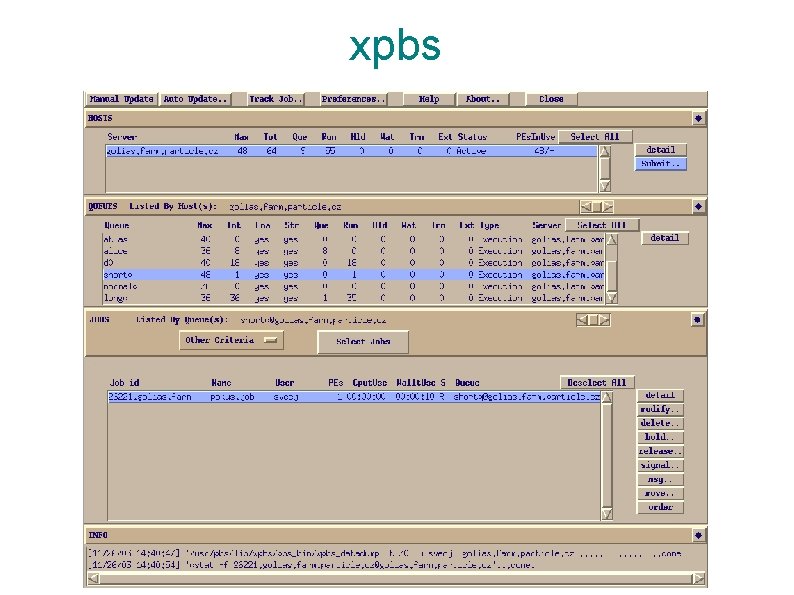This screenshot has height=595, width=794.
Task: Open detail for the selected job
Action: click(660, 395)
